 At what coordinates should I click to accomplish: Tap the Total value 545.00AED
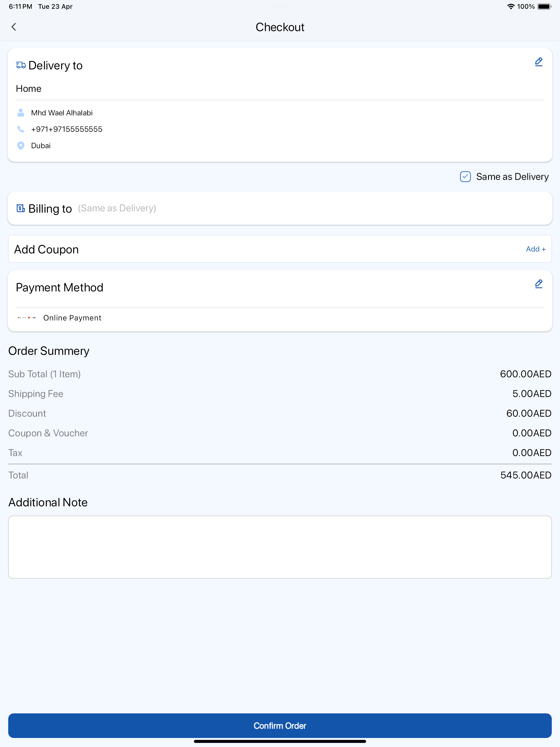[x=526, y=475]
